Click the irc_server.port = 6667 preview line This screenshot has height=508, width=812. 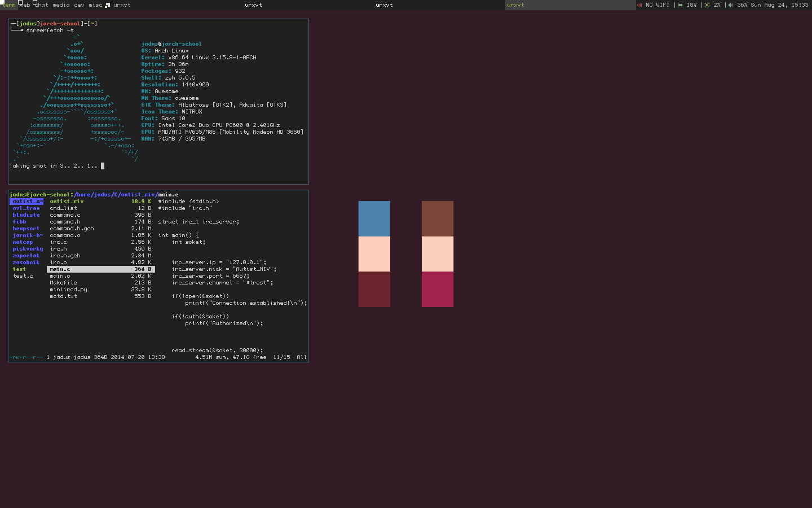(210, 276)
